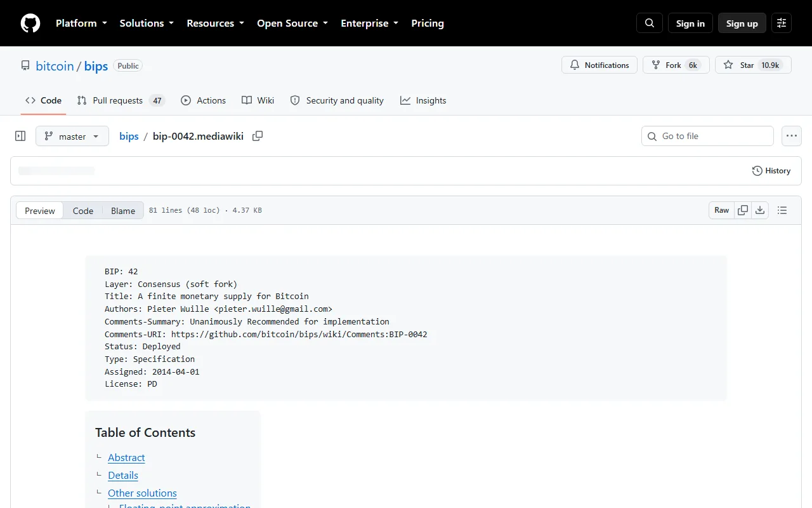View the Raw file
The height and width of the screenshot is (508, 812).
[722, 210]
